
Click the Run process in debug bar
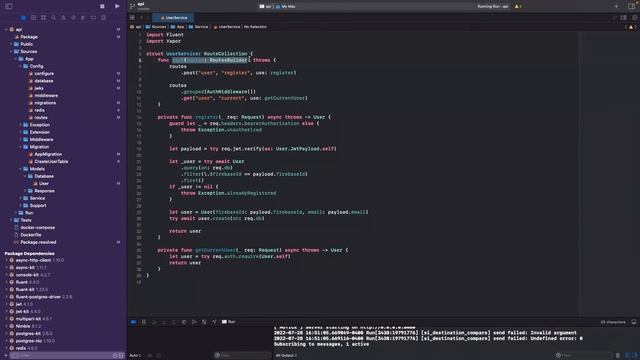(x=229, y=322)
